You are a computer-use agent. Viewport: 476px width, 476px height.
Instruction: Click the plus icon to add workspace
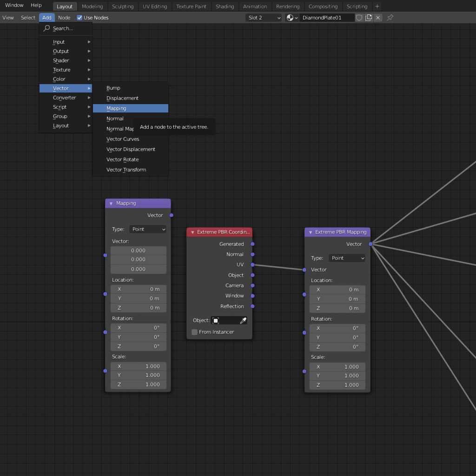point(377,7)
